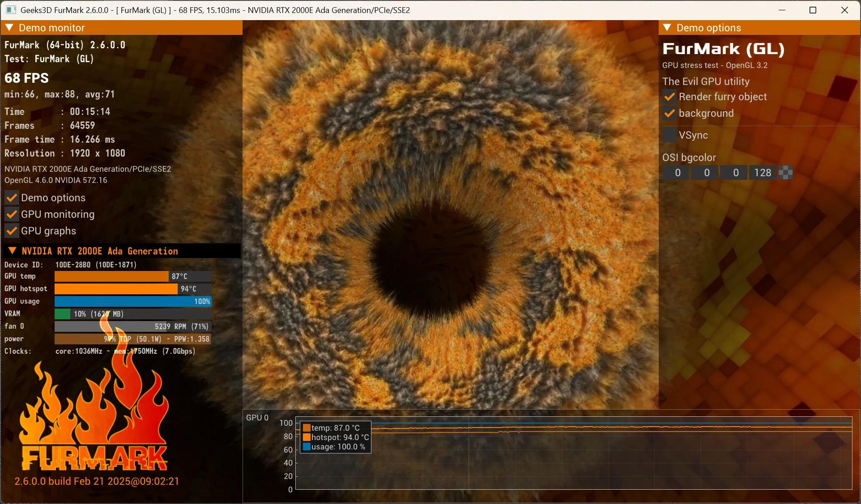Click the Clocks core:1036MHz row
861x504 pixels.
tap(100, 352)
